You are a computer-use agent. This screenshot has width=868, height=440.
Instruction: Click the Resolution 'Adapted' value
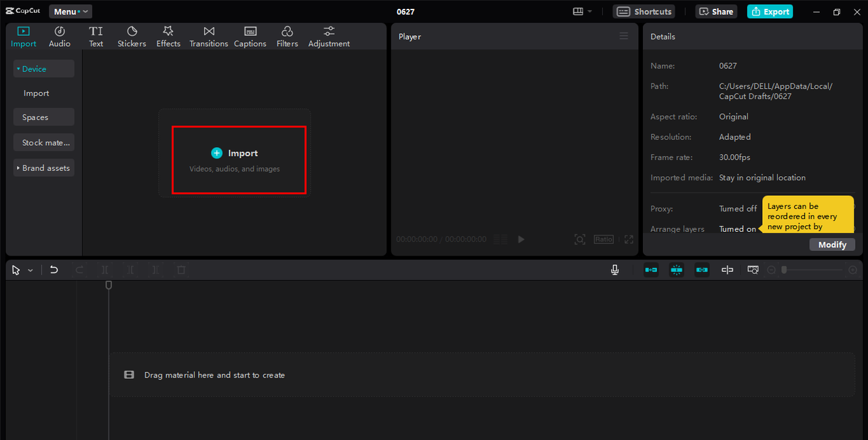[x=735, y=137]
